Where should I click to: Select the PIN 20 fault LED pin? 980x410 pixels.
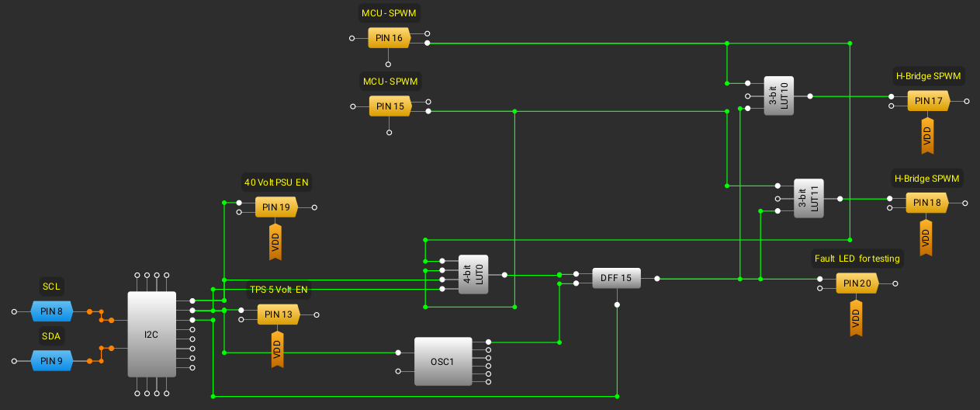[857, 283]
